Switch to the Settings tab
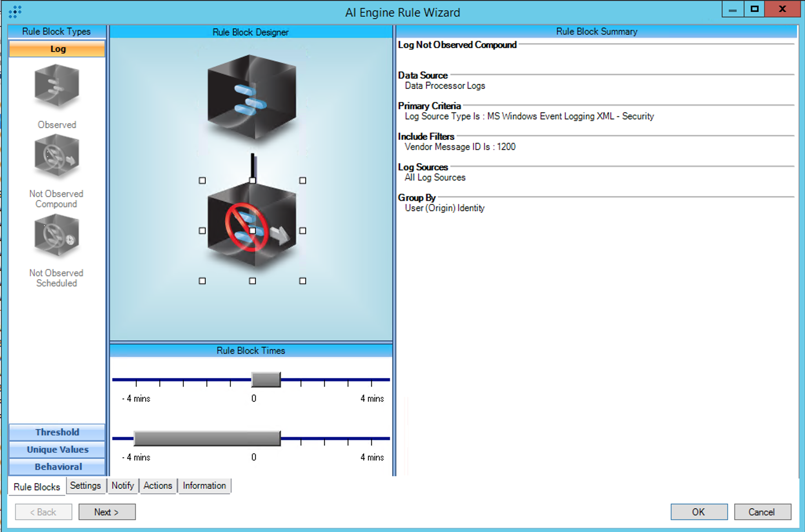Image resolution: width=805 pixels, height=532 pixels. (85, 486)
